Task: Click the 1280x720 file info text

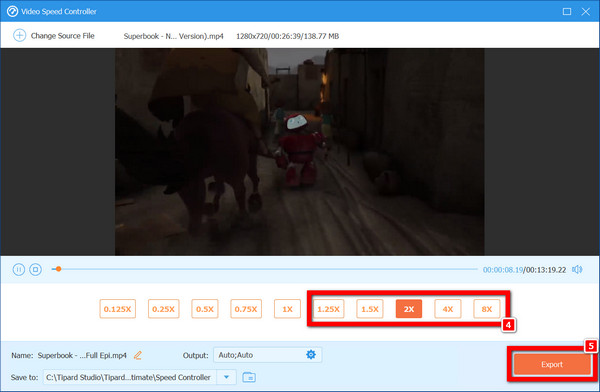Action: point(287,36)
